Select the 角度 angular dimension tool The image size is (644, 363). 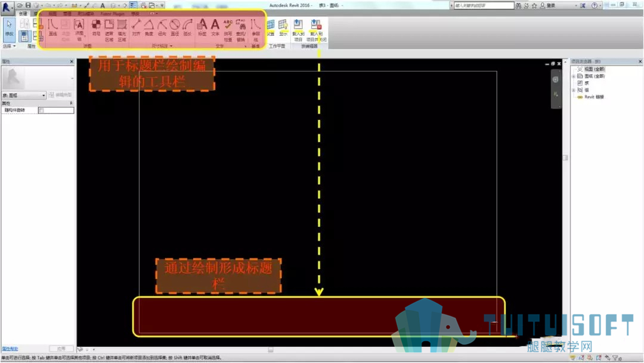[x=148, y=28]
